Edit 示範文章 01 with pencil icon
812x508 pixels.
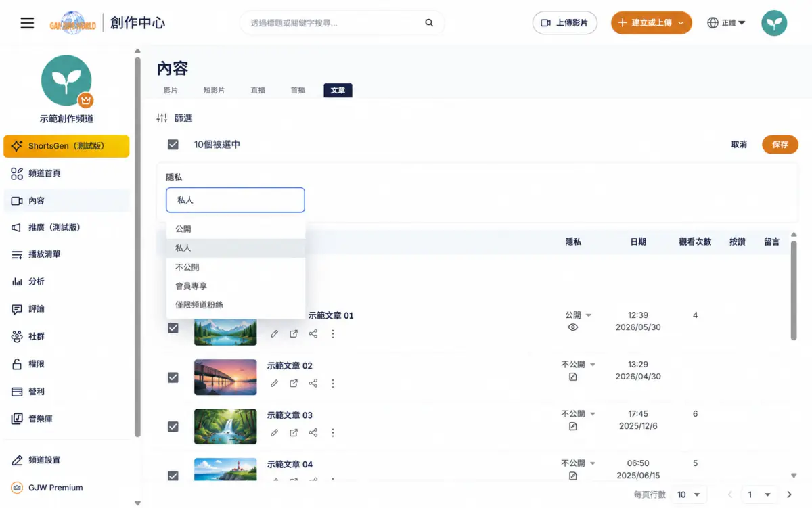274,334
